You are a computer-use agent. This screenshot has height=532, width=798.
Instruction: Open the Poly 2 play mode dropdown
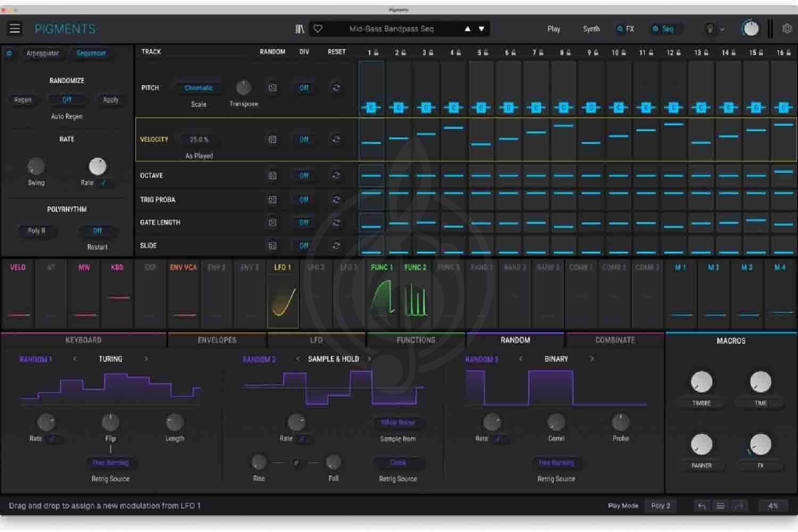(x=661, y=506)
